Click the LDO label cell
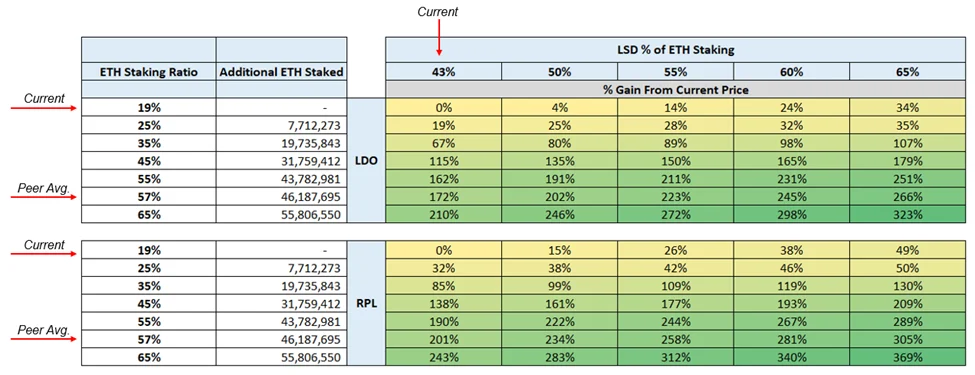975x375 pixels. [366, 161]
